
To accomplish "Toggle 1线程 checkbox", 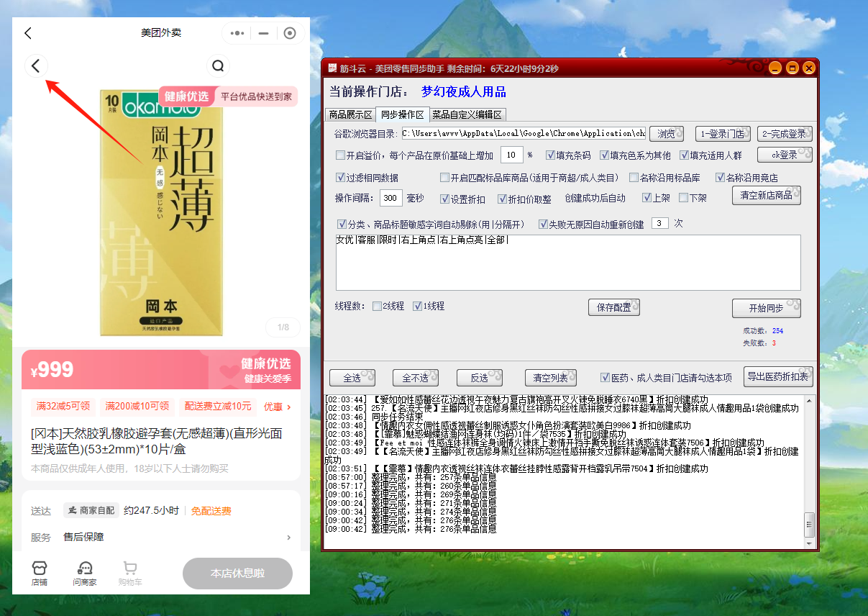I will 417,306.
